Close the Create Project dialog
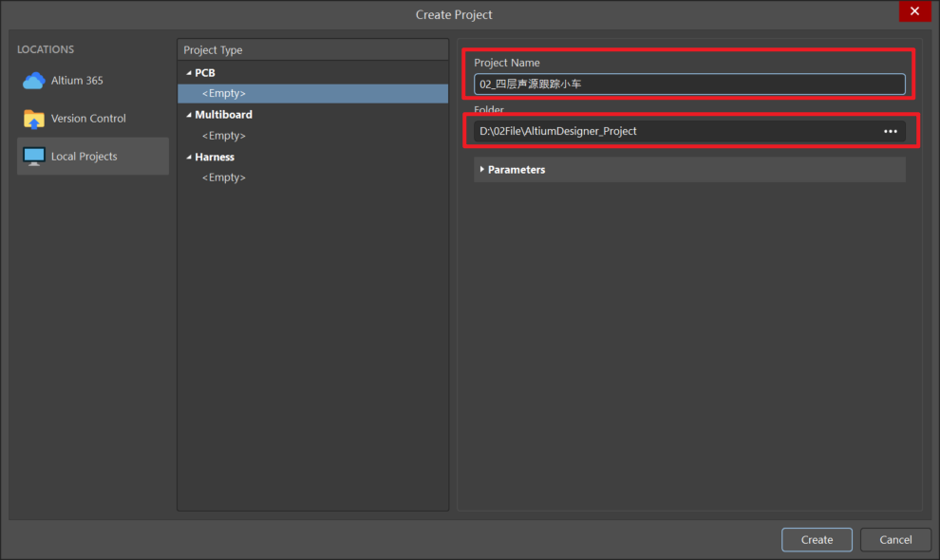The width and height of the screenshot is (940, 560). coord(914,11)
